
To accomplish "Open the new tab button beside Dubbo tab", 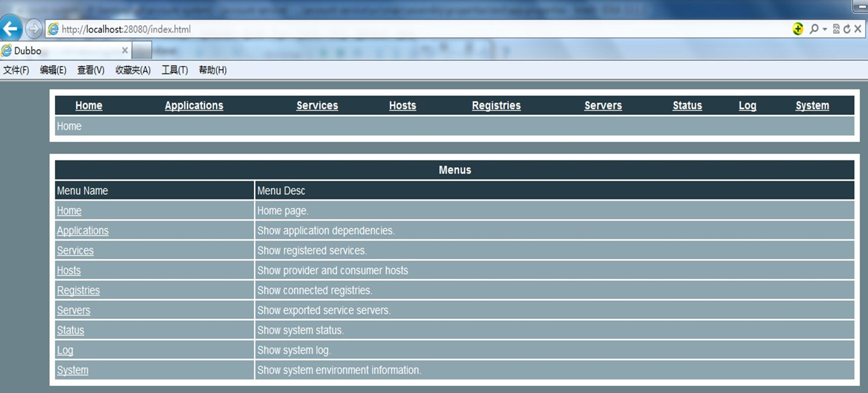I will [x=142, y=50].
